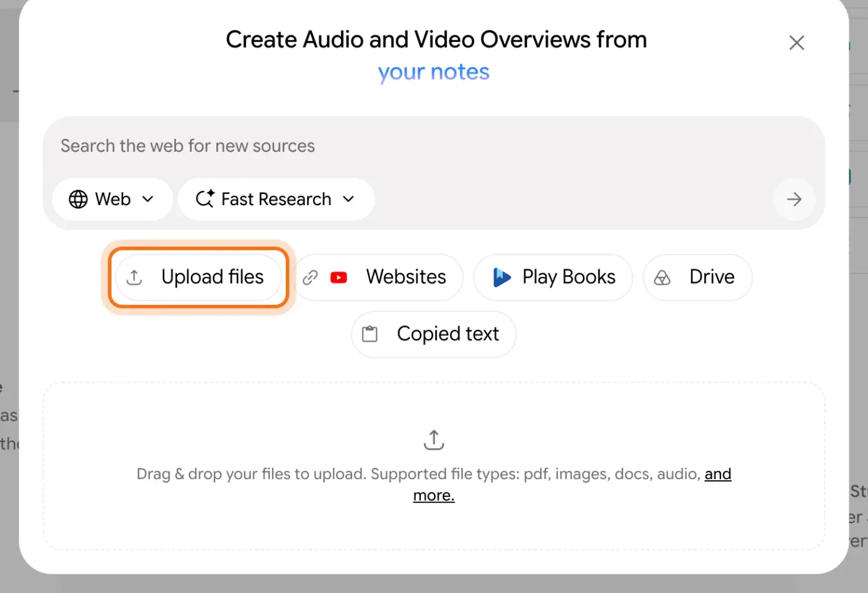Click the link chain icon beside Websites
Image resolution: width=868 pixels, height=593 pixels.
click(x=310, y=278)
